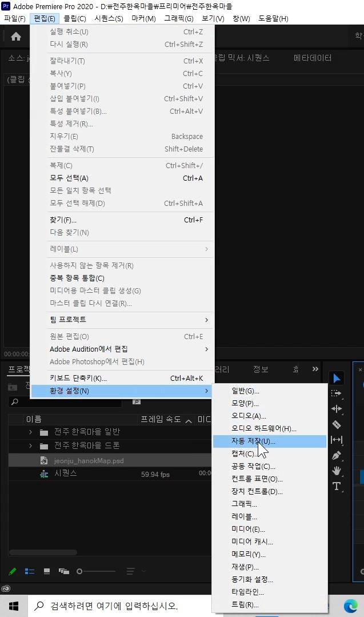
Task: Show overflow panel tabs chevron
Action: tap(315, 369)
